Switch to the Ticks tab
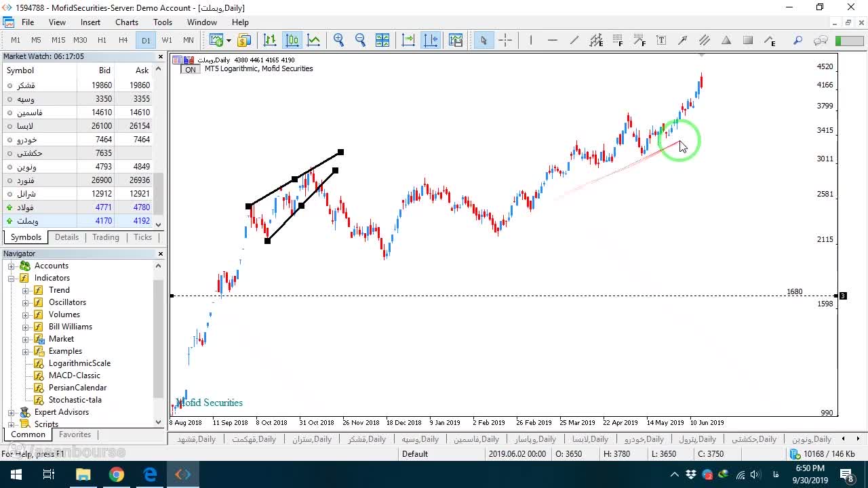This screenshot has width=868, height=488. coord(142,237)
